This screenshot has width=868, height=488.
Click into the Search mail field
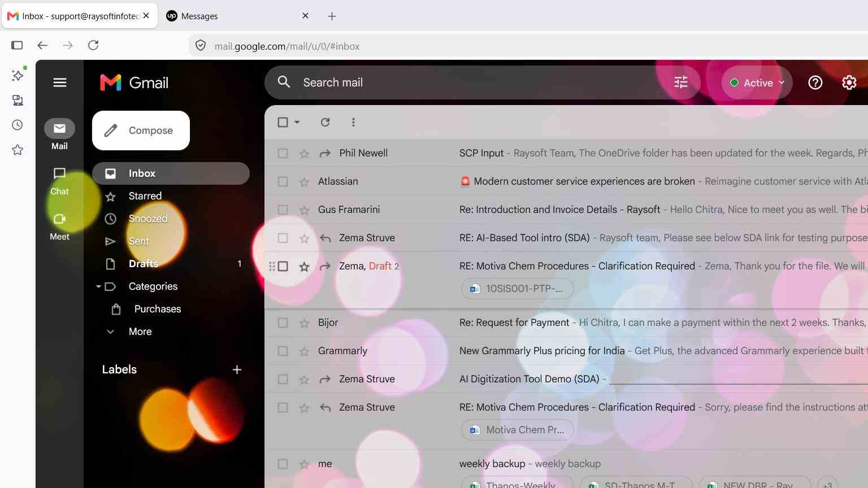click(475, 82)
